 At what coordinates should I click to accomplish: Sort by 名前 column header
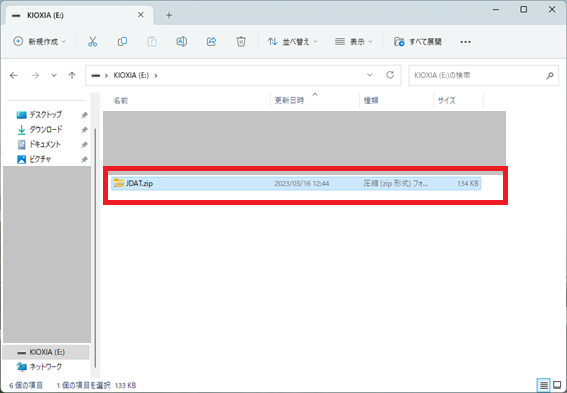121,101
